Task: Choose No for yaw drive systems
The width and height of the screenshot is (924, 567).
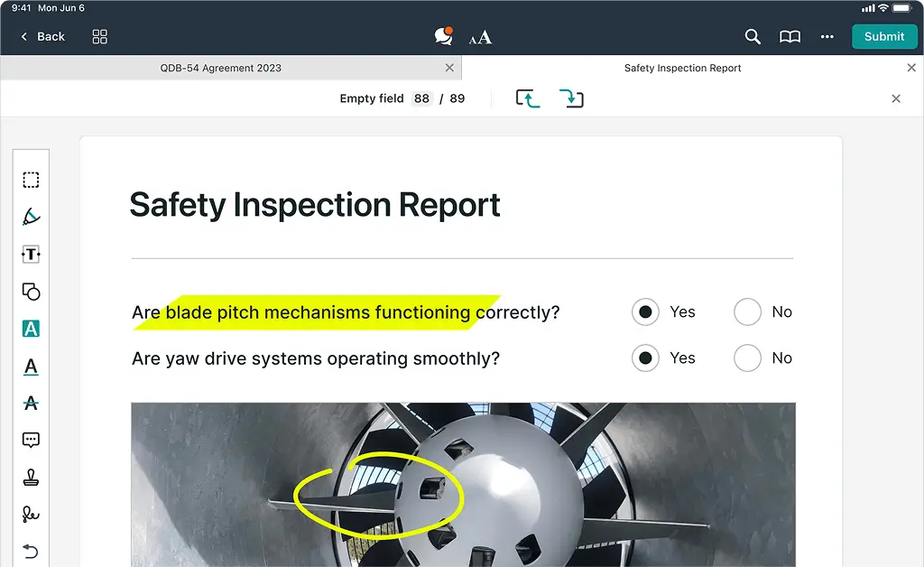Action: tap(747, 358)
